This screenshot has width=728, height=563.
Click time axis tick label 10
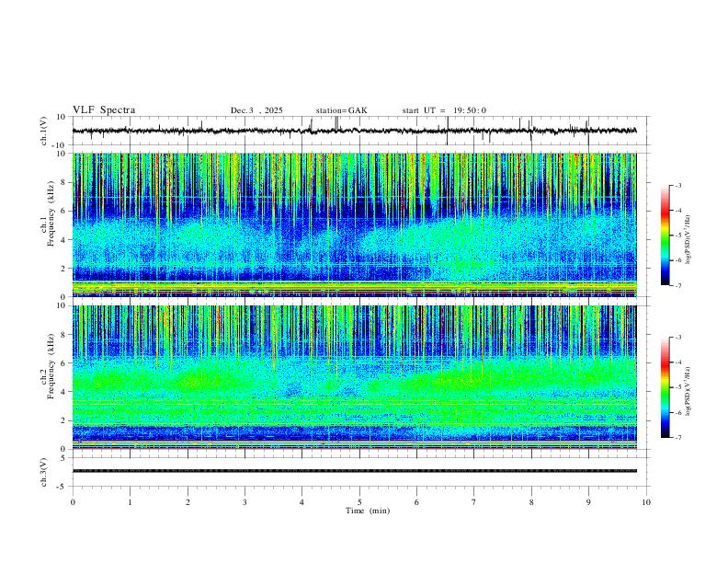646,502
